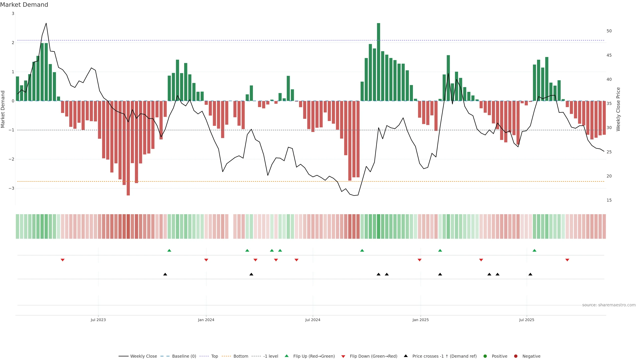Click the Jan 2024 x-axis label
The height and width of the screenshot is (362, 644).
coord(206,320)
